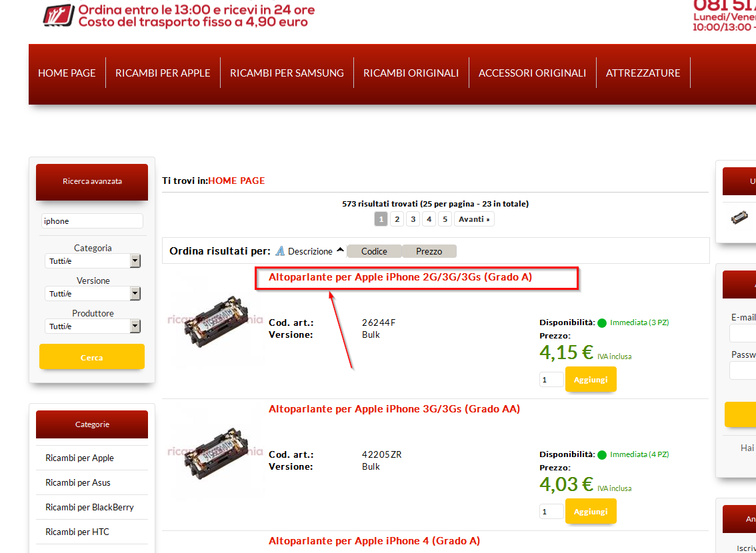Open ACCESSORI ORIGINALI menu
Screen dimensions: 756x553
click(532, 73)
